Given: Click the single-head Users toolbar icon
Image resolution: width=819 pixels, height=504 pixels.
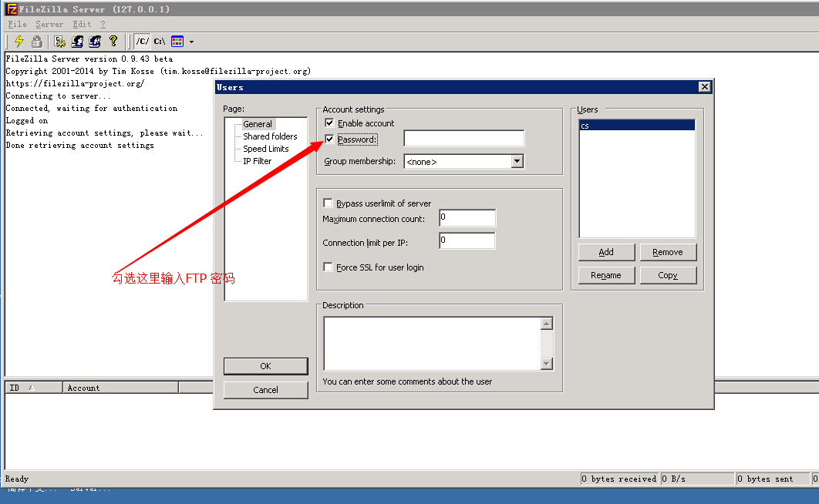Looking at the screenshot, I should coord(77,41).
